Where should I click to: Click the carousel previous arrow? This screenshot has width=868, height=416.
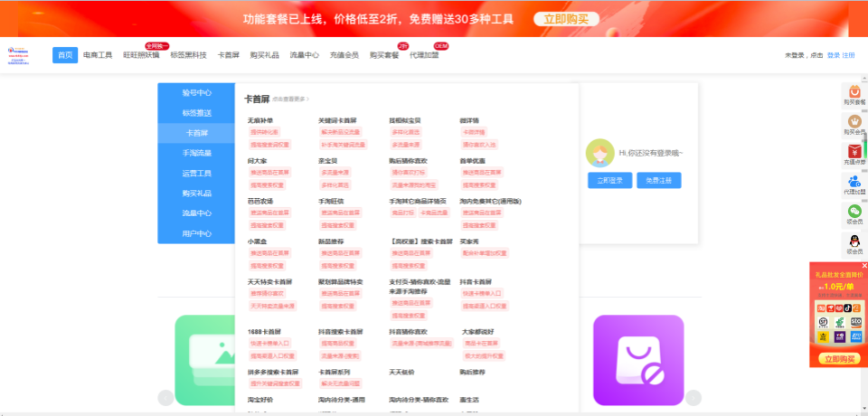pyautogui.click(x=165, y=398)
